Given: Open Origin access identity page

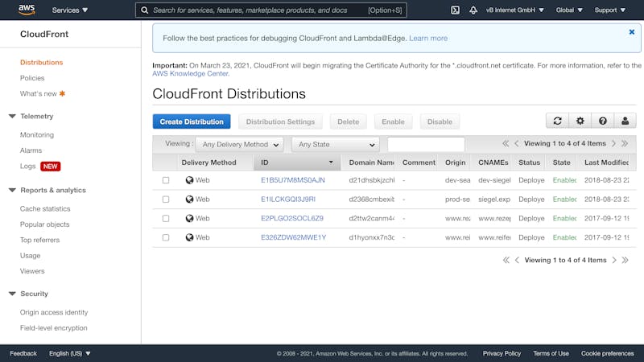Looking at the screenshot, I should pyautogui.click(x=54, y=312).
